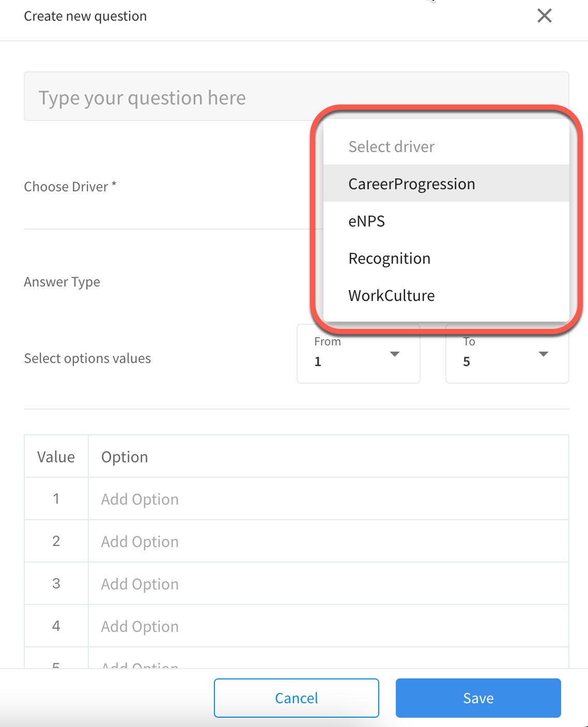Choose eNPS driver option
This screenshot has width=588, height=727.
tap(446, 221)
